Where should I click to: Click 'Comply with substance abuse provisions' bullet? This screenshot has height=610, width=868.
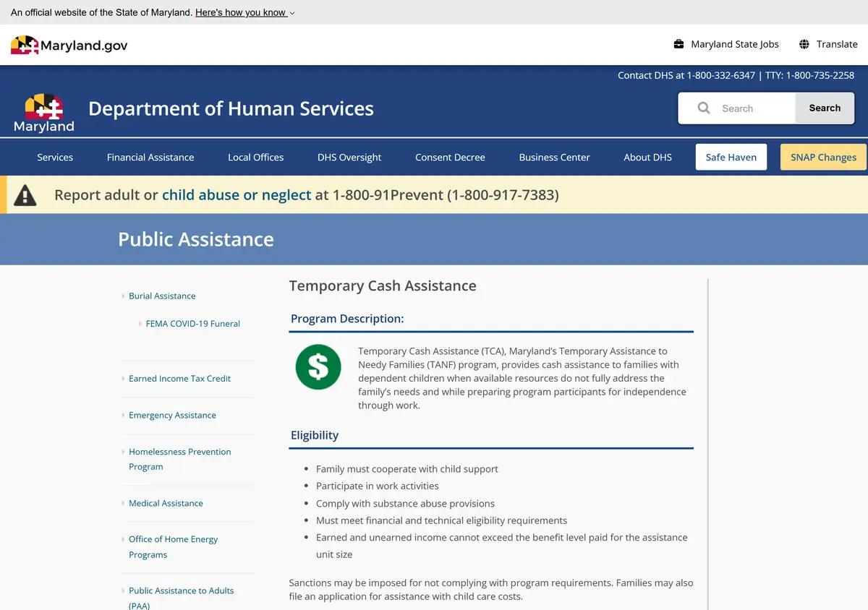coord(406,503)
